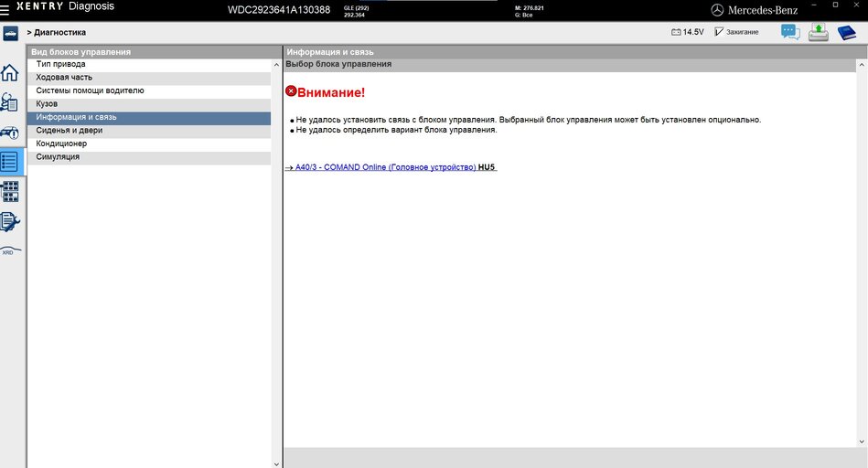Click the GLE (292) model text

(x=356, y=8)
